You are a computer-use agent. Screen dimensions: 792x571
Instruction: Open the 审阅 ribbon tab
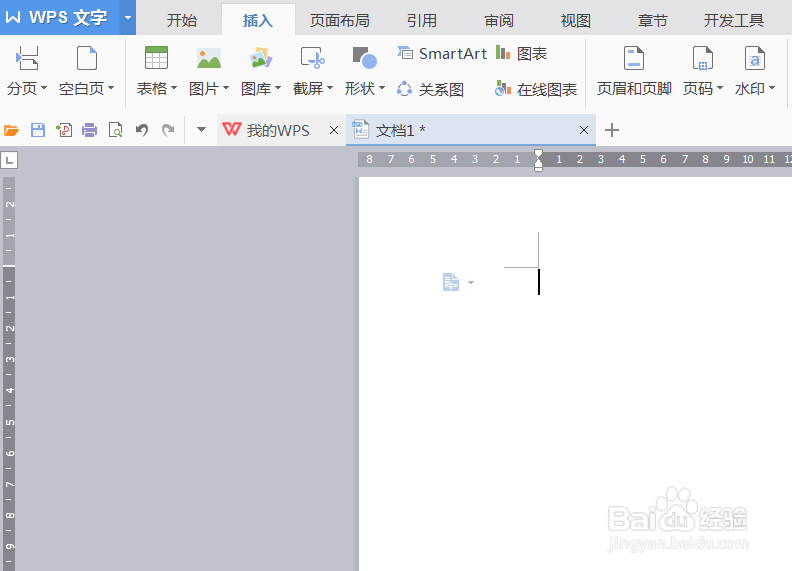tap(499, 21)
